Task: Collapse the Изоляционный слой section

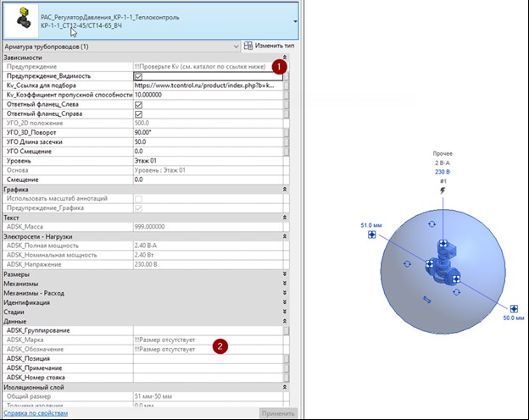Action: tap(285, 387)
